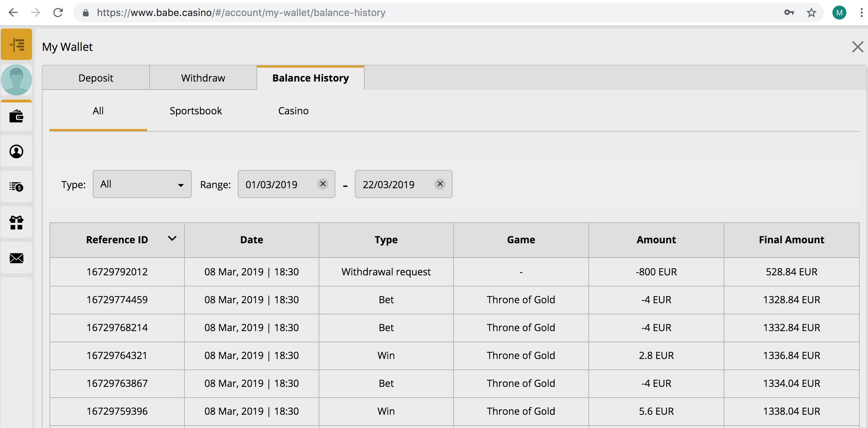868x428 pixels.
Task: Reload the current page
Action: pos(58,13)
